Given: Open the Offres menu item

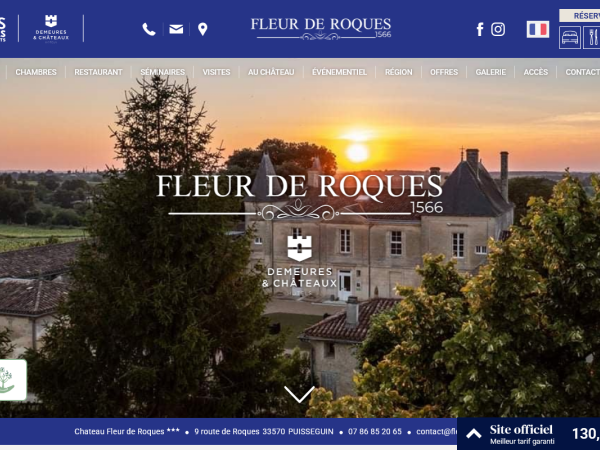Looking at the screenshot, I should pos(444,72).
